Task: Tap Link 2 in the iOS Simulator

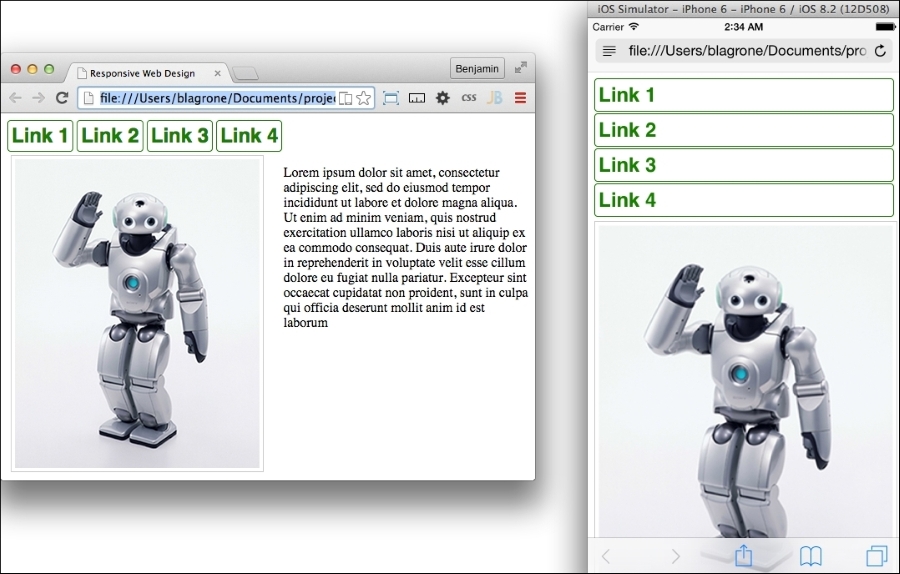Action: click(x=744, y=130)
